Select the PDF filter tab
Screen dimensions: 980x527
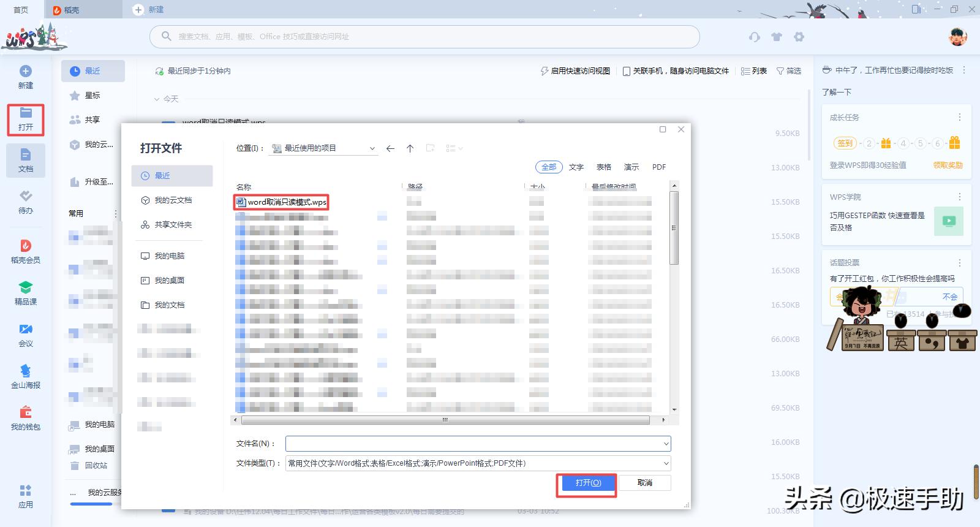click(659, 167)
